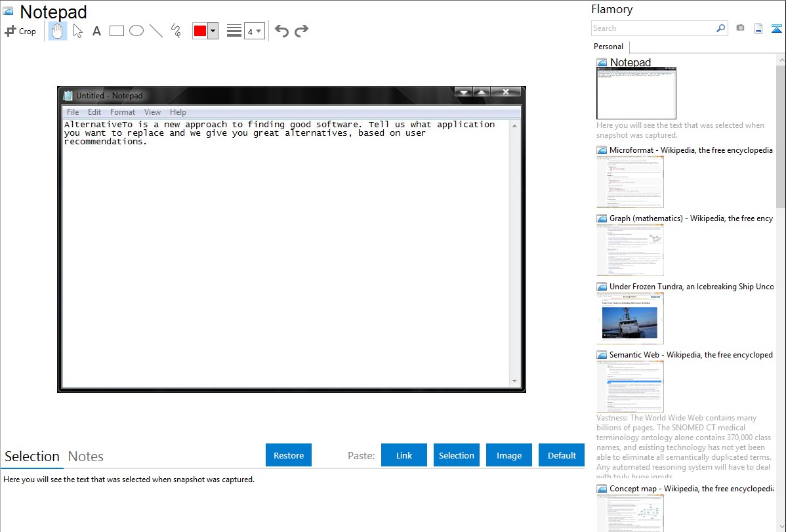Click the Graph (mathematics) page thumbnail
The width and height of the screenshot is (786, 532).
click(x=630, y=250)
